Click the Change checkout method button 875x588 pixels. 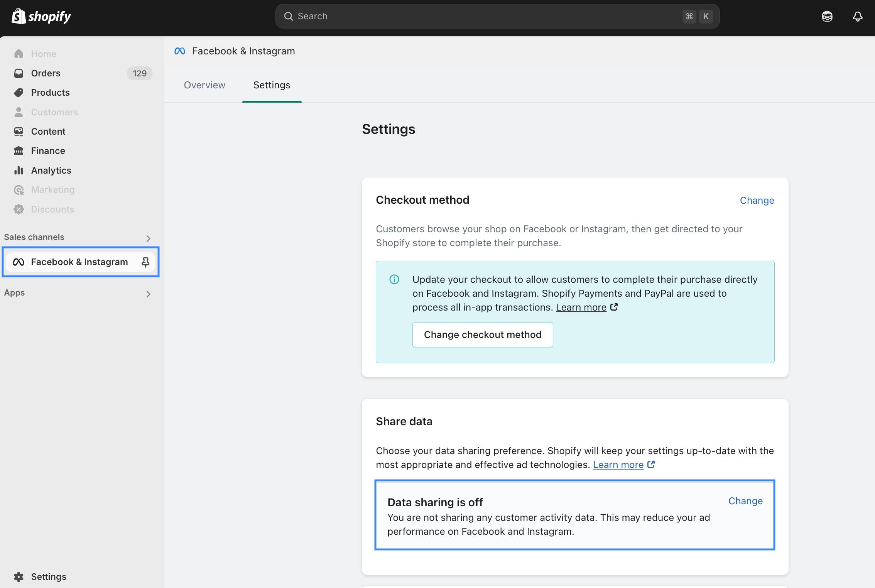pos(482,335)
